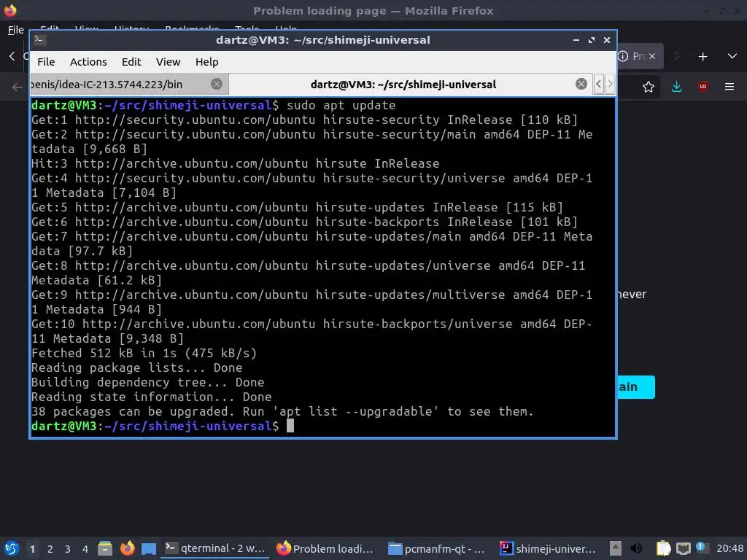Image resolution: width=747 pixels, height=560 pixels.
Task: Activate 'Problem loading' Firefox taskbar entry
Action: point(325,548)
